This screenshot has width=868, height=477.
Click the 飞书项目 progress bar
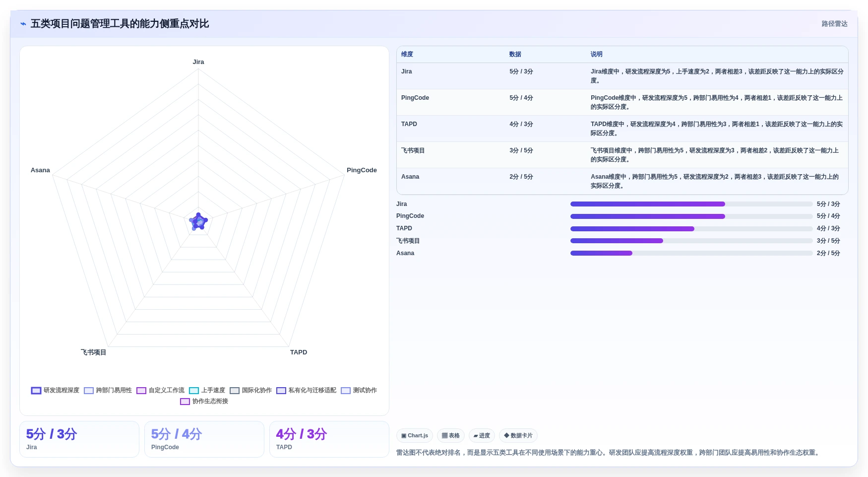pos(691,241)
